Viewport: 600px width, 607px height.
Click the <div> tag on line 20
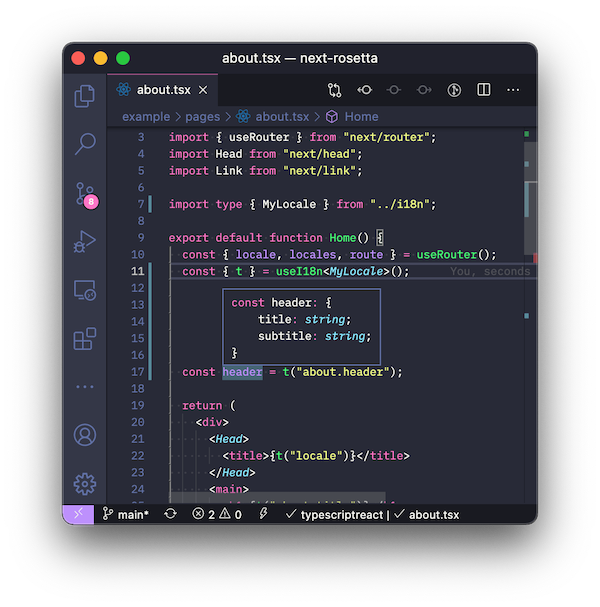pos(212,422)
